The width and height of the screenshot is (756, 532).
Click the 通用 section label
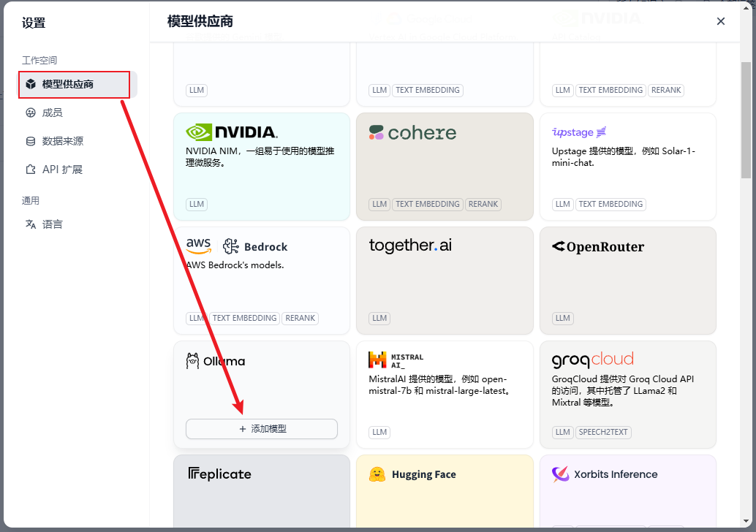click(x=31, y=200)
